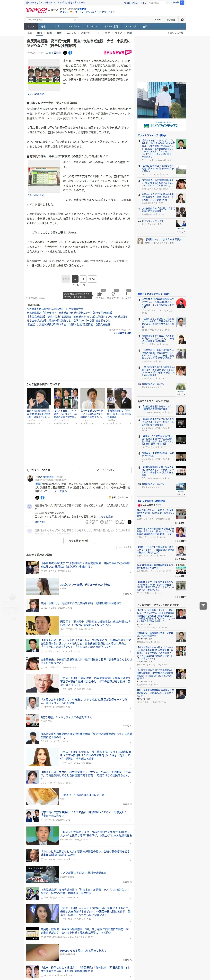Screen dimensions: 210x980
Task: Select the ランキング navigation tab
Action: tap(130, 26)
